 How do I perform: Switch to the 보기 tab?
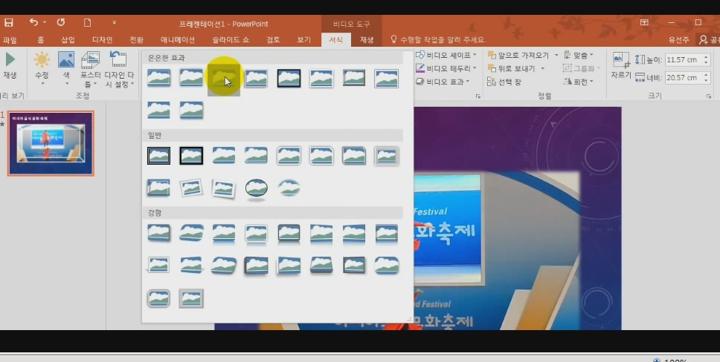pyautogui.click(x=304, y=40)
